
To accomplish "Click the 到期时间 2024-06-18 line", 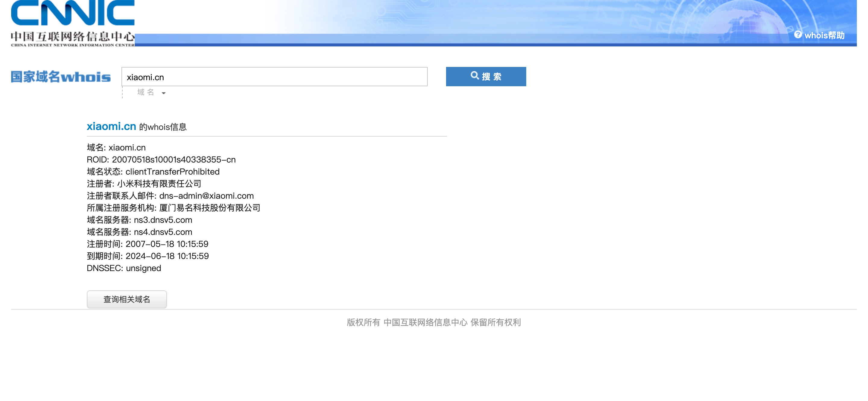I will (148, 256).
